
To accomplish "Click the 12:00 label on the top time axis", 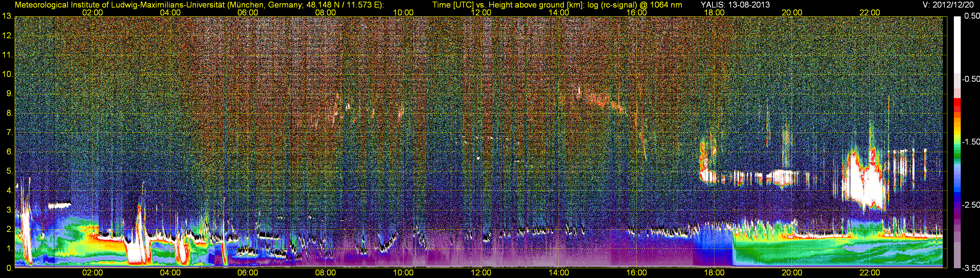I will (x=481, y=12).
